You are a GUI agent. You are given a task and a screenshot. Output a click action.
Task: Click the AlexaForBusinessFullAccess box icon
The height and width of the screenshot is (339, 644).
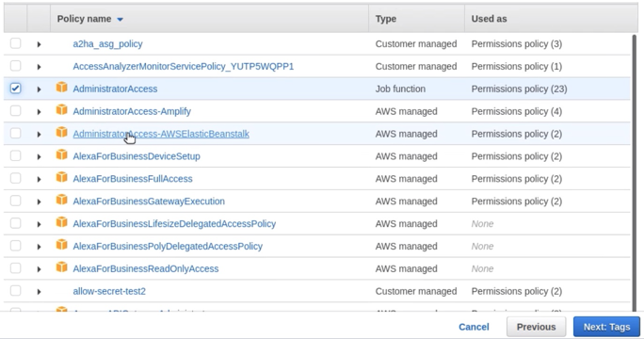[61, 178]
